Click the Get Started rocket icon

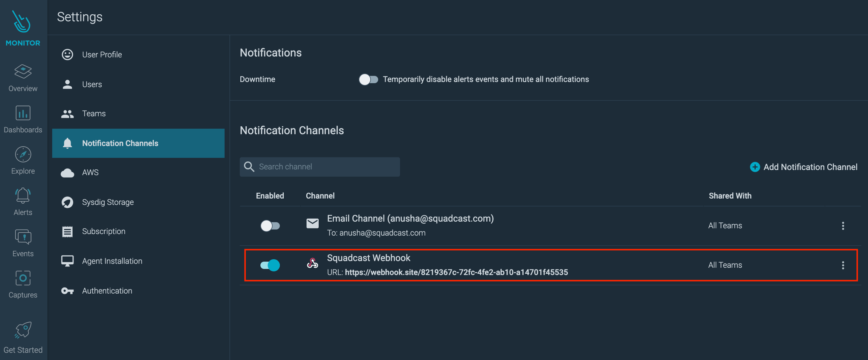tap(23, 330)
